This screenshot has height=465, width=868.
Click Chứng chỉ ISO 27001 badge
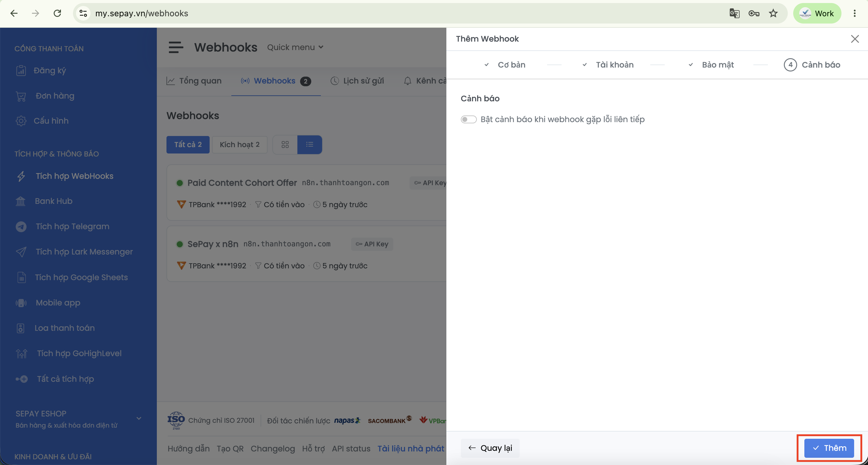(x=211, y=421)
